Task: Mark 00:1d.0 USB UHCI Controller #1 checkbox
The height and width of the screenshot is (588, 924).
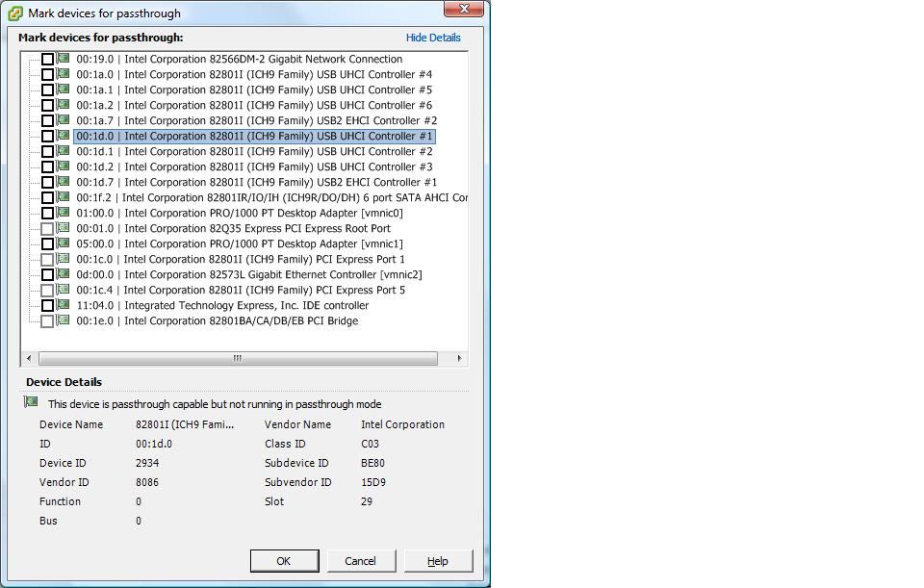Action: click(x=48, y=136)
